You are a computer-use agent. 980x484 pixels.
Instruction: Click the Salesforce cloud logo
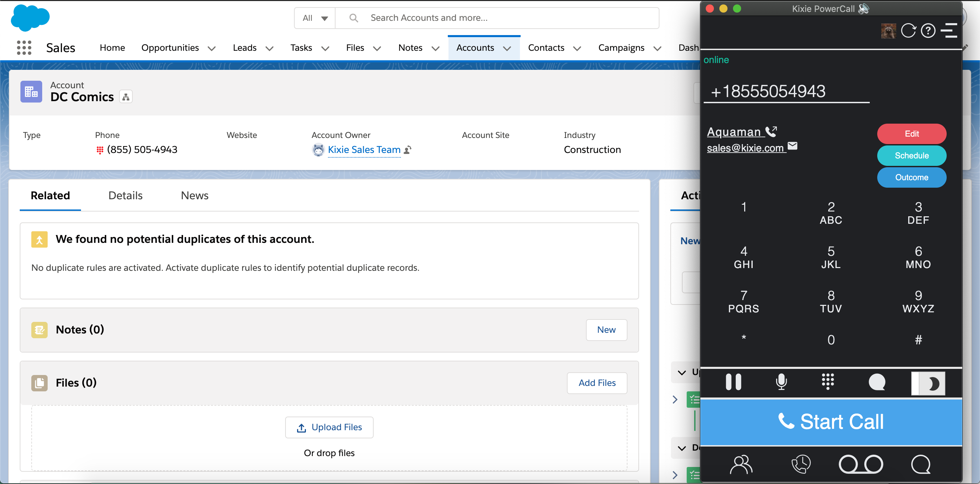coord(30,17)
